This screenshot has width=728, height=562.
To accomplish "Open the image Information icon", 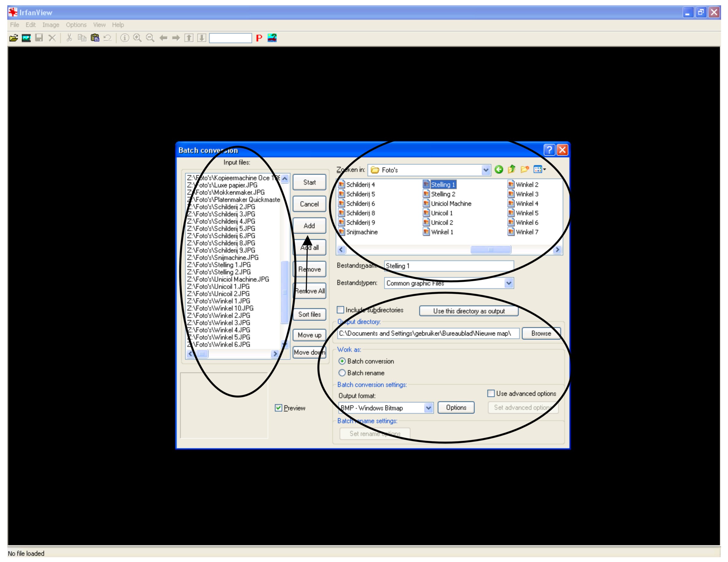I will (x=125, y=38).
